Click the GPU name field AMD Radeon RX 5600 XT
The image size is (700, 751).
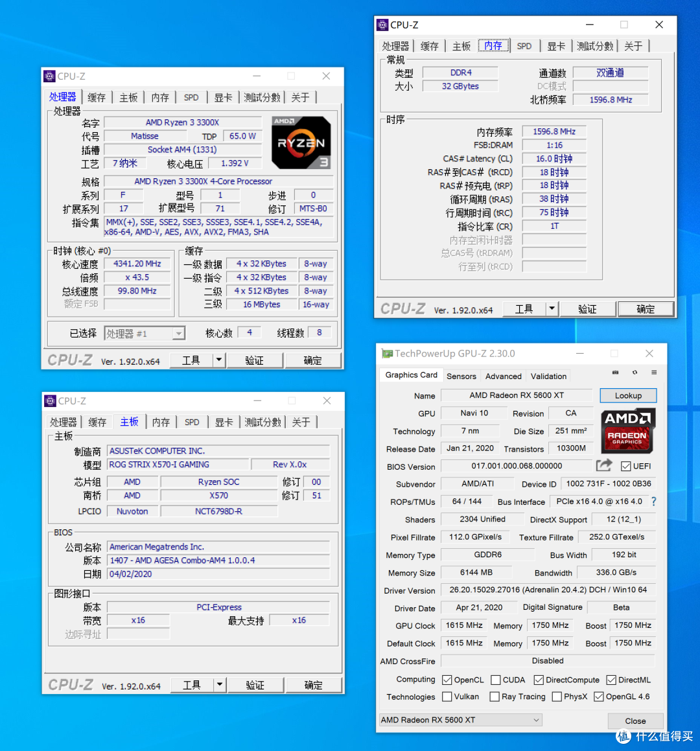517,395
